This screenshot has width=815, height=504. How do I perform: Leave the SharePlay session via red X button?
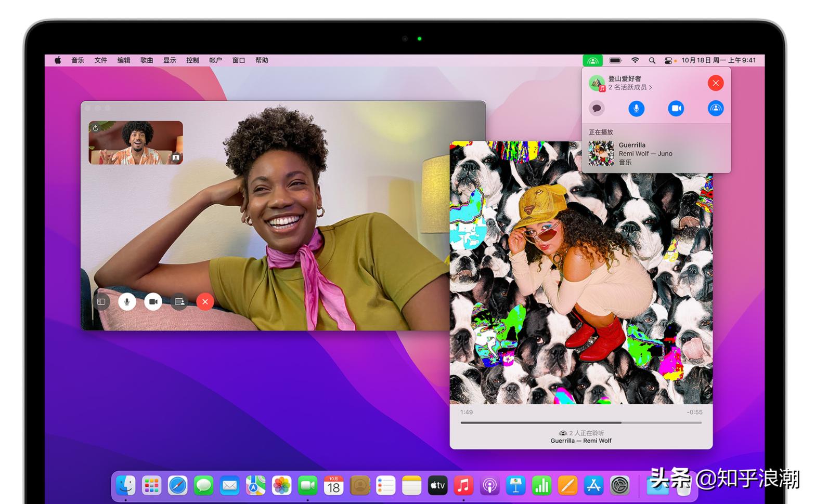(x=716, y=83)
